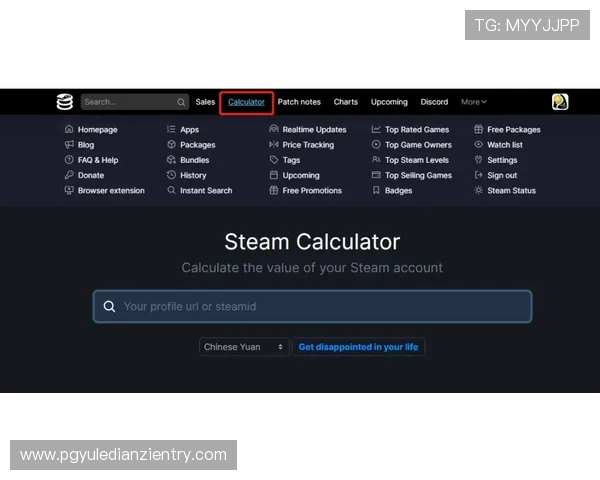
Task: Click the History clock icon
Action: click(171, 175)
